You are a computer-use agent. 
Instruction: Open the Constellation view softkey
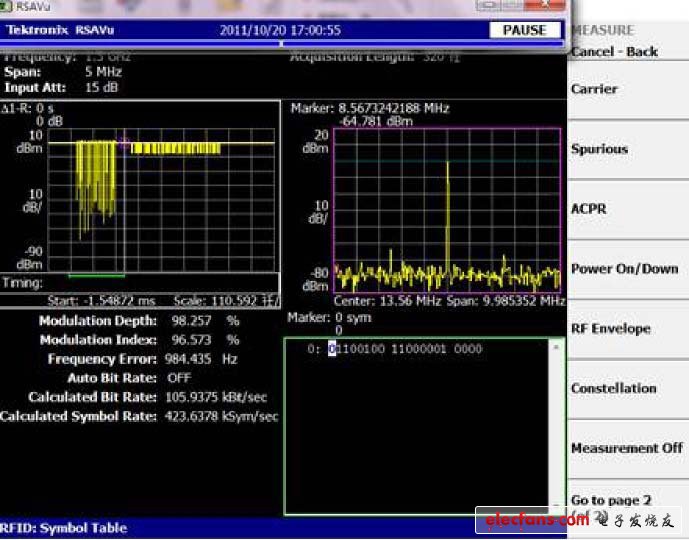pyautogui.click(x=613, y=388)
